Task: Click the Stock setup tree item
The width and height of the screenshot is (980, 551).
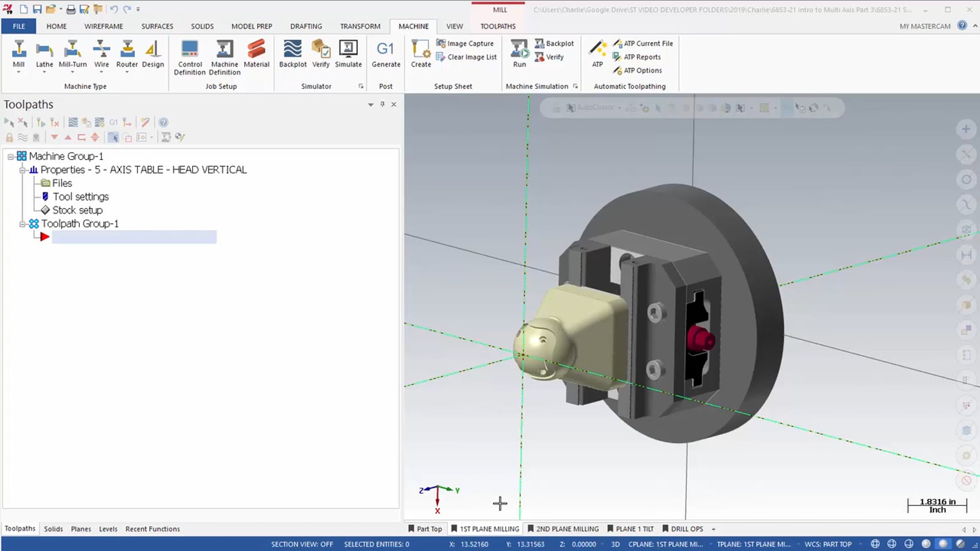Action: pos(78,210)
